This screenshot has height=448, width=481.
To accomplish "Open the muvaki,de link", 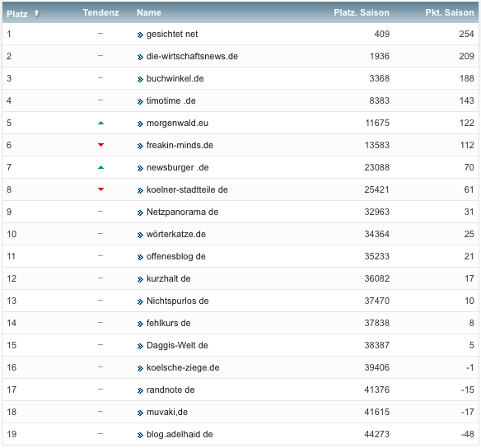I will click(167, 412).
